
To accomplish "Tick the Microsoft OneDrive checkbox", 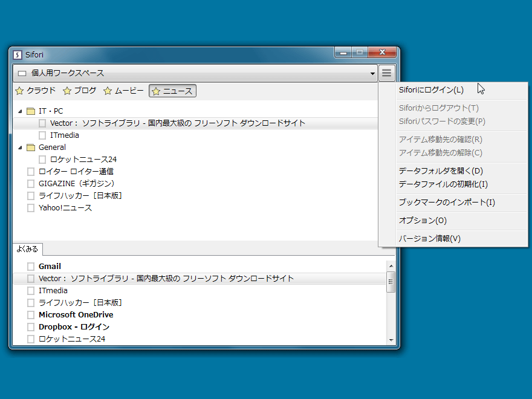I will click(31, 315).
